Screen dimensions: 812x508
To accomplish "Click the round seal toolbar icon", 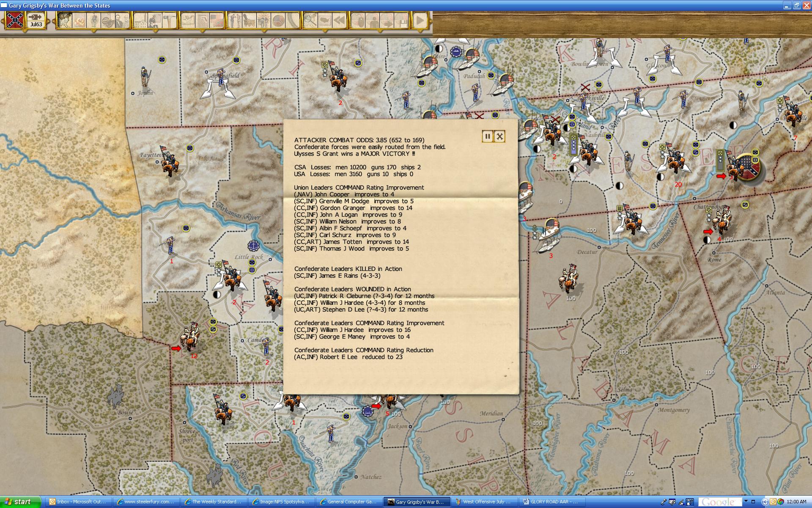I will (278, 20).
